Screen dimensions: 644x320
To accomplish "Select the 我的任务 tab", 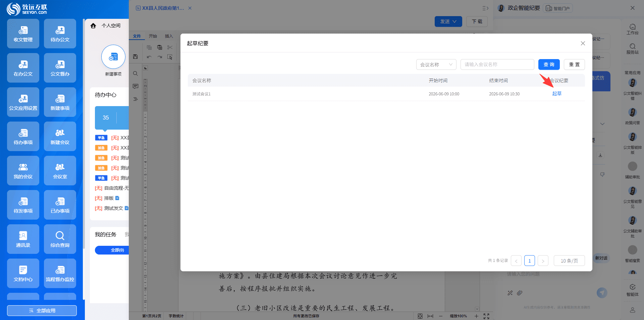I will click(x=105, y=234).
